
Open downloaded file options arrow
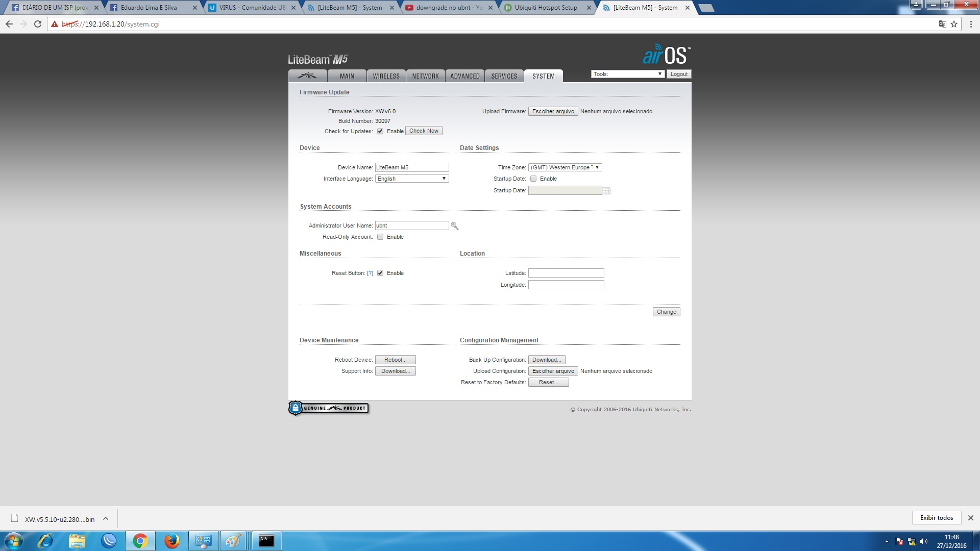(106, 519)
